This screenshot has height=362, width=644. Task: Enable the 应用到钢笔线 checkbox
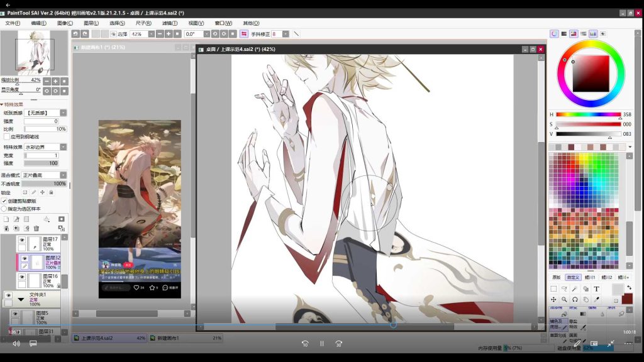pyautogui.click(x=6, y=136)
